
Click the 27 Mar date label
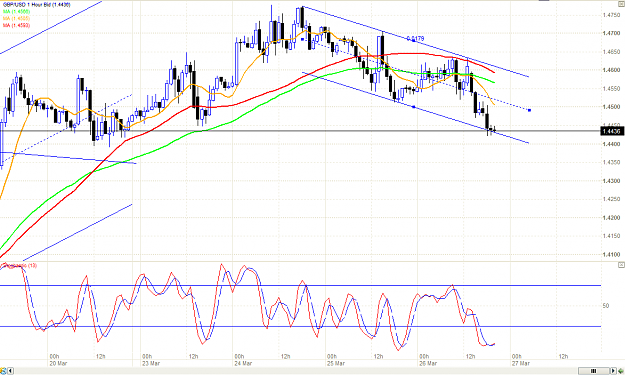point(521,363)
